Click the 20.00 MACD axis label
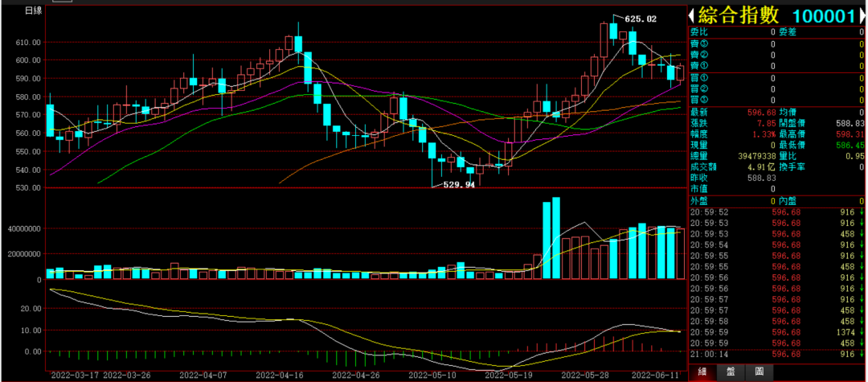 click(31, 309)
